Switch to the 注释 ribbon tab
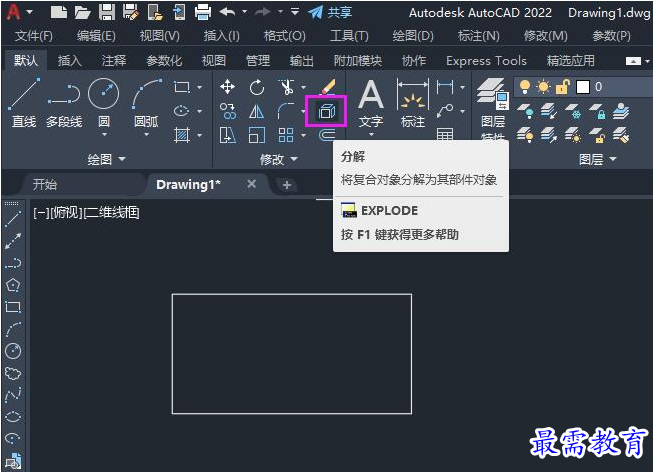Viewport: 654px width, 474px height. pyautogui.click(x=113, y=61)
